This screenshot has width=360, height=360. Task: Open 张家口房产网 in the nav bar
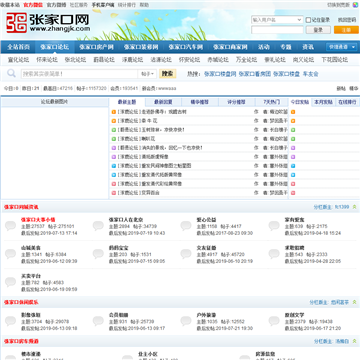[96, 47]
